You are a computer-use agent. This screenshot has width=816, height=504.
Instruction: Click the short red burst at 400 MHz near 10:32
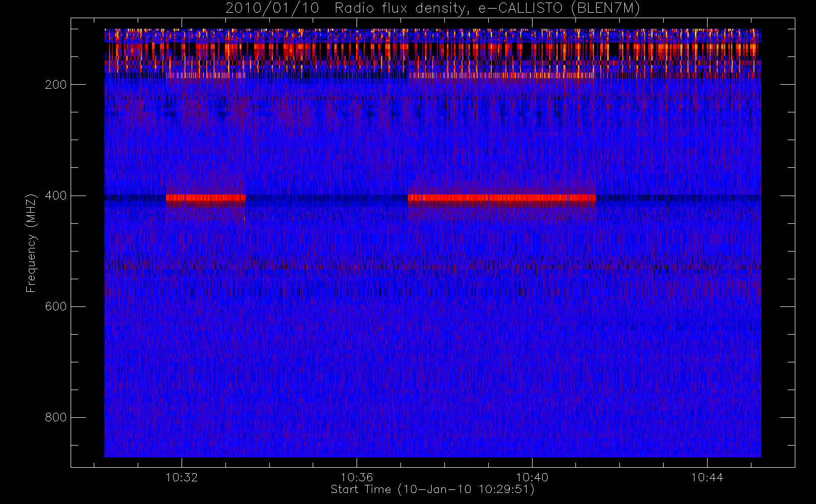(206, 199)
